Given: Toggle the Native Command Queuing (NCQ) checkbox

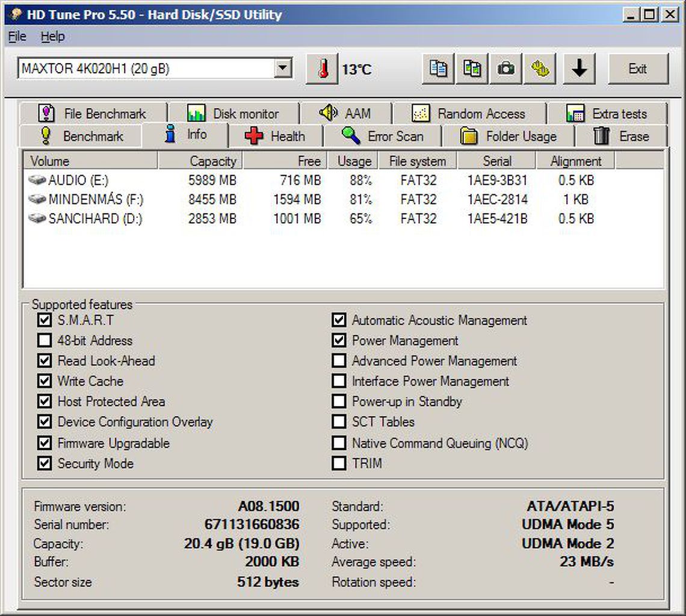Looking at the screenshot, I should 339,443.
